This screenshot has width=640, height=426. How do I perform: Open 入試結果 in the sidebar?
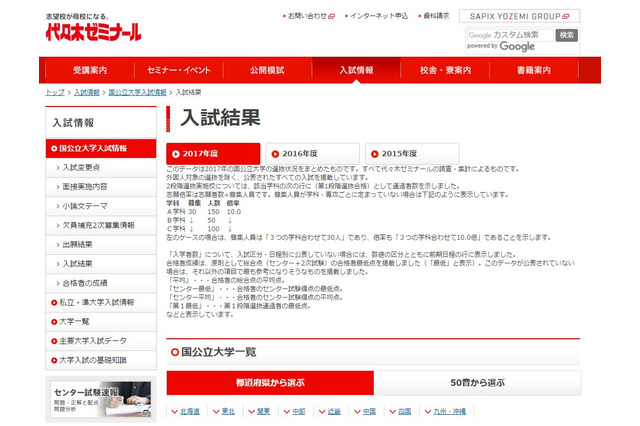[101, 264]
